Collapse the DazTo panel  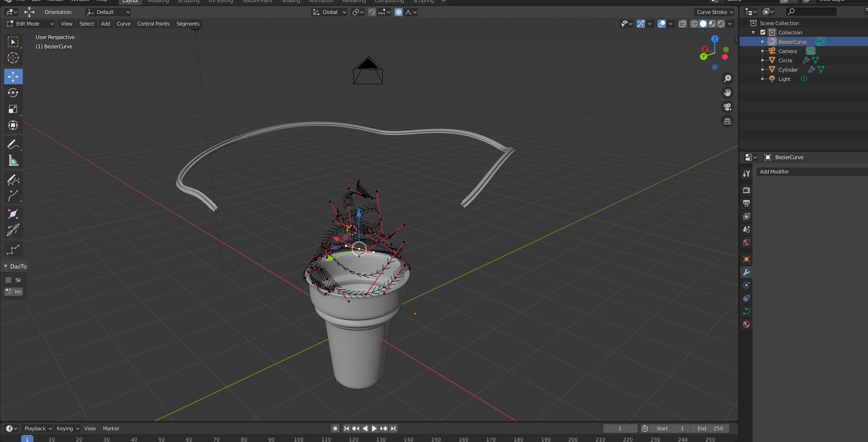[6, 267]
